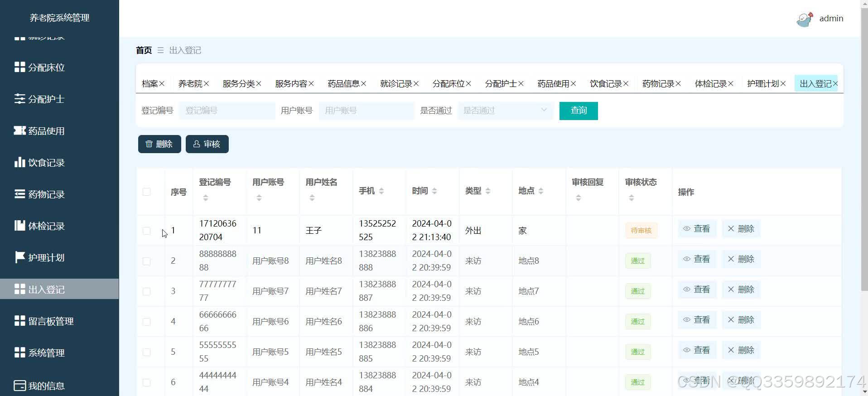
Task: Check the row 用户账号4 checkbox
Action: tap(146, 382)
